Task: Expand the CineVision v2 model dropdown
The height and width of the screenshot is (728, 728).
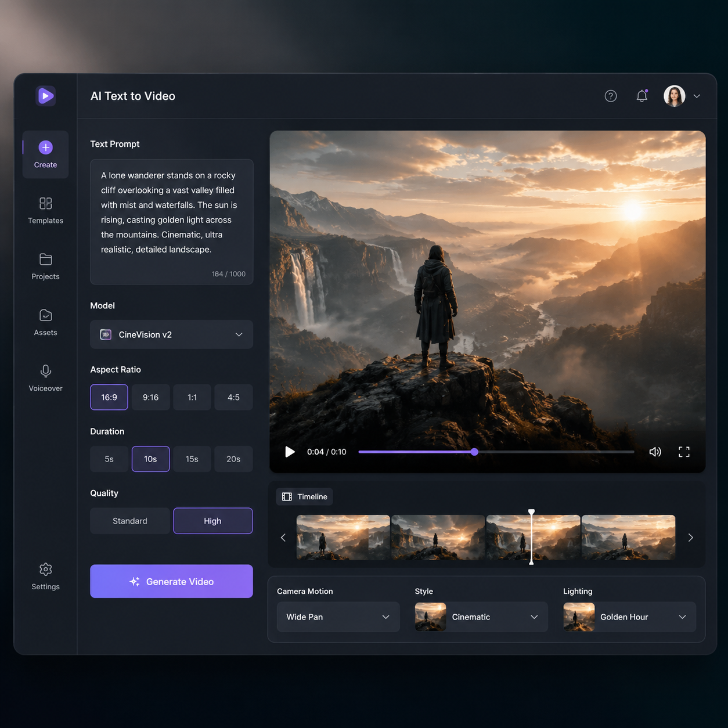Action: point(171,334)
